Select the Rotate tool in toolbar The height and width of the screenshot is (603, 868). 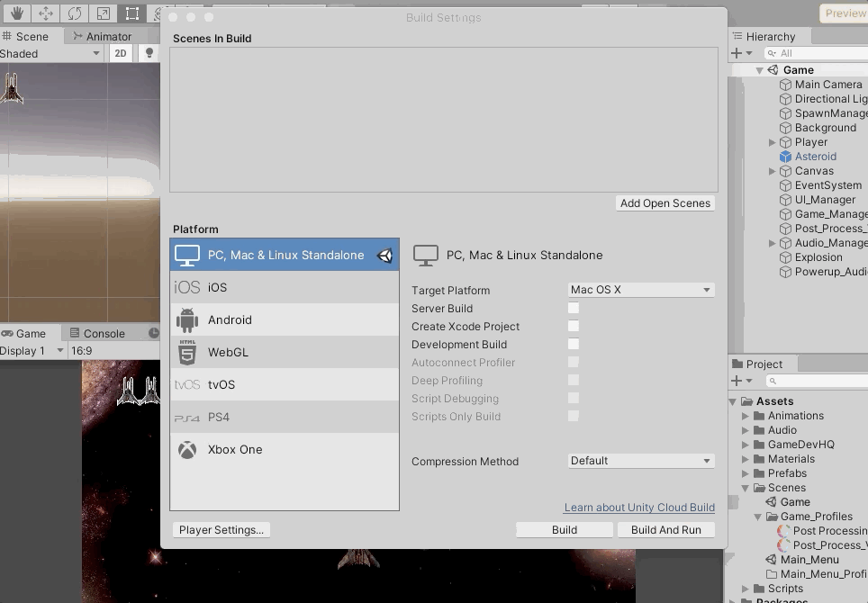tap(74, 13)
